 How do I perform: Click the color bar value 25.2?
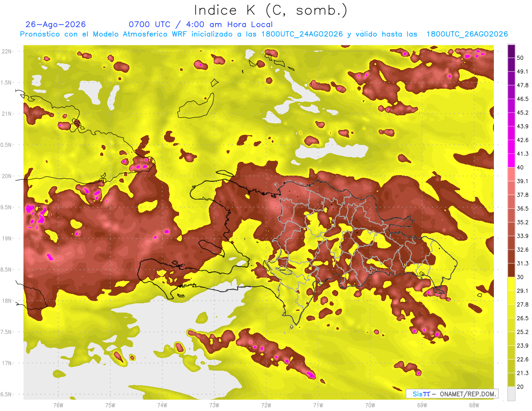click(523, 332)
